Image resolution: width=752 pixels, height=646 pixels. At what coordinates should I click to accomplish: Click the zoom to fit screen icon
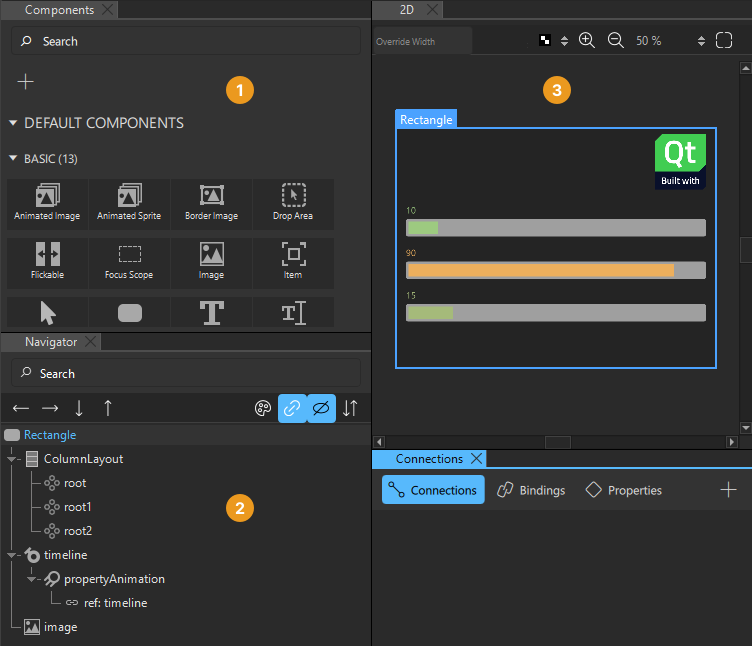725,41
